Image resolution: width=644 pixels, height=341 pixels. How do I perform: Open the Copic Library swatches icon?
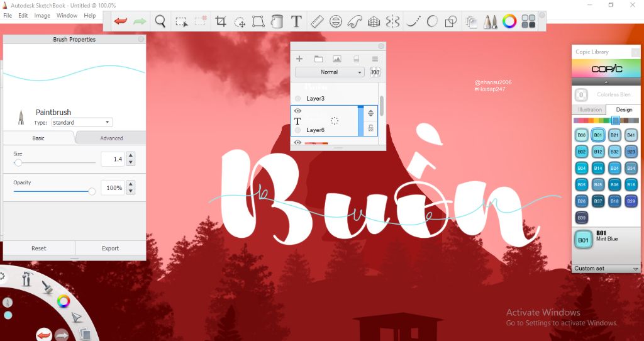pos(528,21)
